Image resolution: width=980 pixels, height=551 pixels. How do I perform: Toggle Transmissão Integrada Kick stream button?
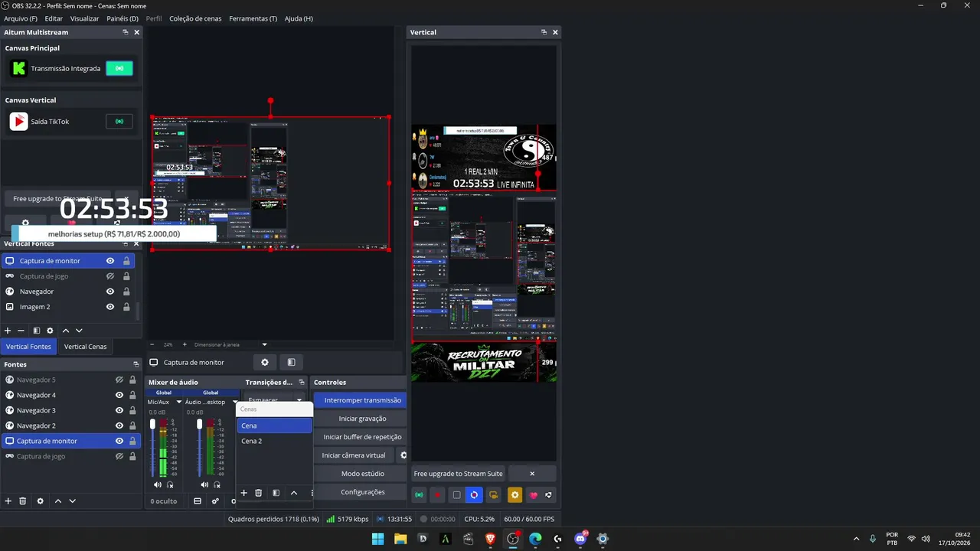pyautogui.click(x=119, y=68)
